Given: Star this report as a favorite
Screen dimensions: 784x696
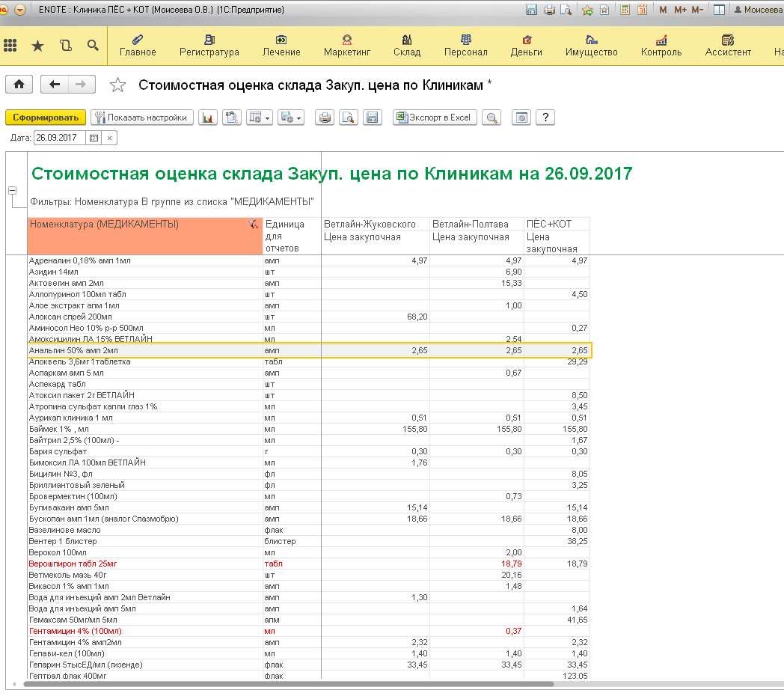Looking at the screenshot, I should point(117,85).
